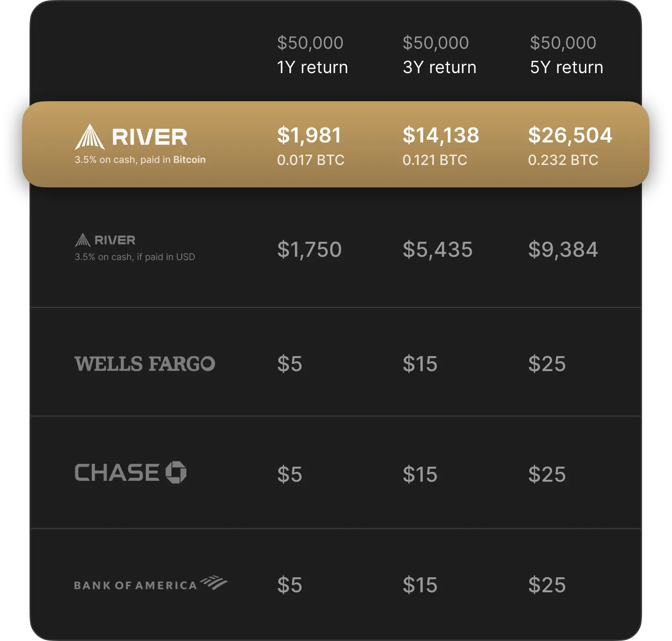Click the BANK OF AMERICA wordmark text

click(135, 585)
